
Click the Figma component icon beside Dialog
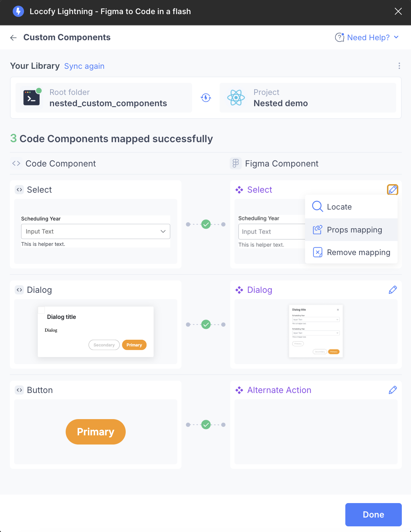(x=239, y=290)
